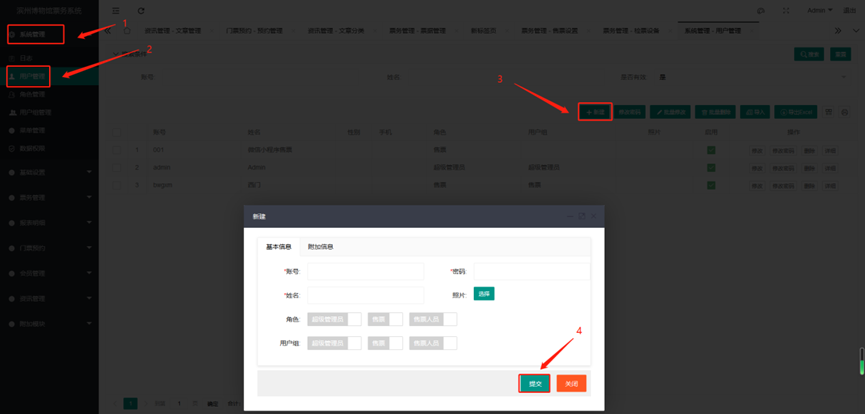The image size is (865, 414).
Task: Open the Admin user dropdown
Action: click(x=820, y=11)
